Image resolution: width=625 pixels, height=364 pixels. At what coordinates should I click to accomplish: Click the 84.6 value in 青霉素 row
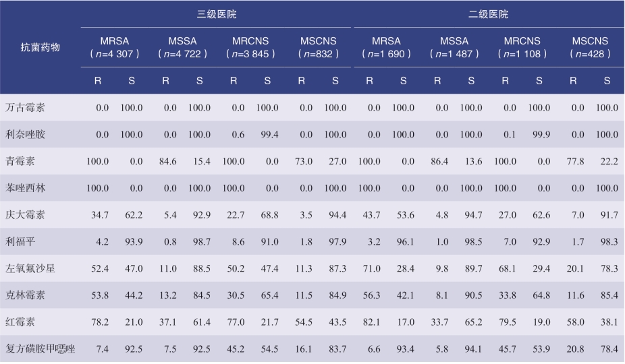(x=167, y=161)
